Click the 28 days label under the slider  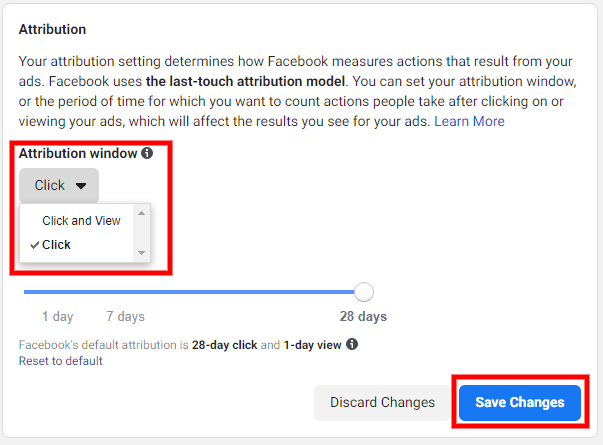click(363, 317)
